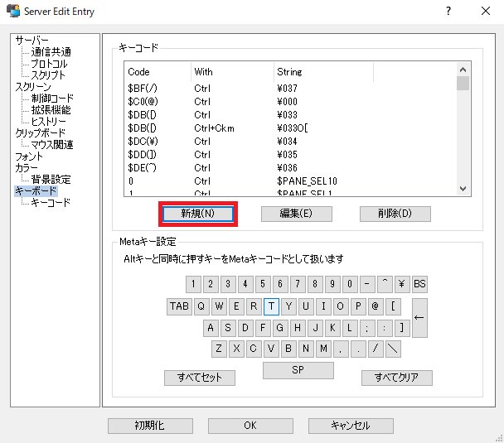
Task: Select the $DB([) row with Ctrl+Ckm
Action: pos(290,128)
